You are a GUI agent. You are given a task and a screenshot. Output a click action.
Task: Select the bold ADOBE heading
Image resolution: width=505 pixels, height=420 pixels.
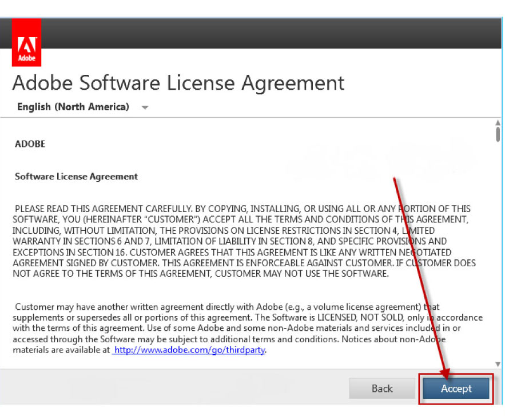(x=30, y=144)
